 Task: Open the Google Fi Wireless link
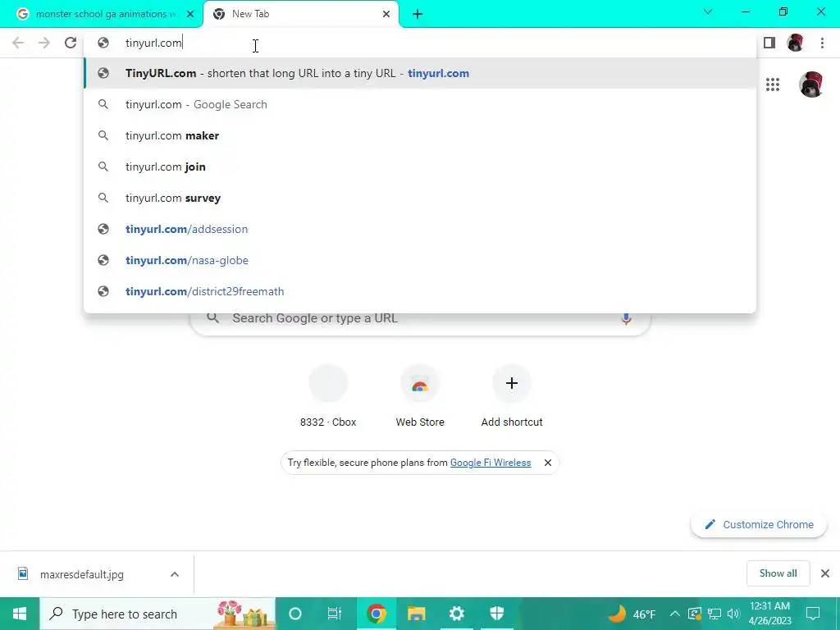click(x=491, y=463)
